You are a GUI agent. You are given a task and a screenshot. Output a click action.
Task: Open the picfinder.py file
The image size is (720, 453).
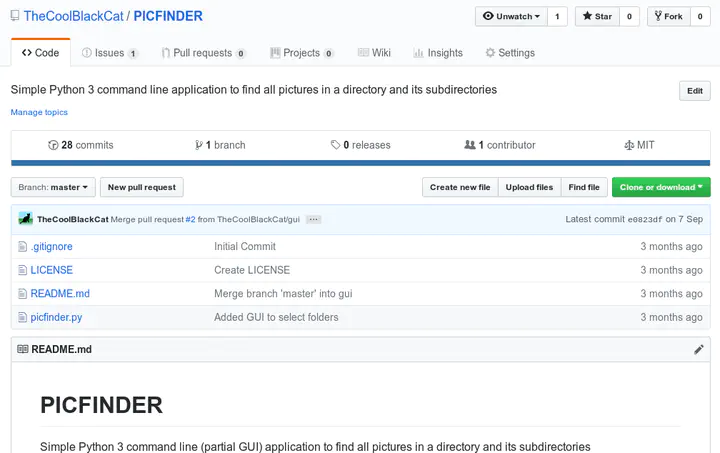pos(56,317)
